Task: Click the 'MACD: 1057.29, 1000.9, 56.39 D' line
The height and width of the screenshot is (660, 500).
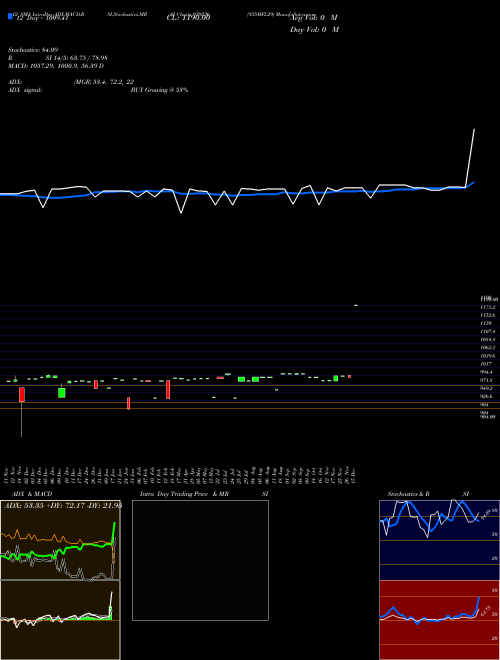Action: tap(56, 66)
